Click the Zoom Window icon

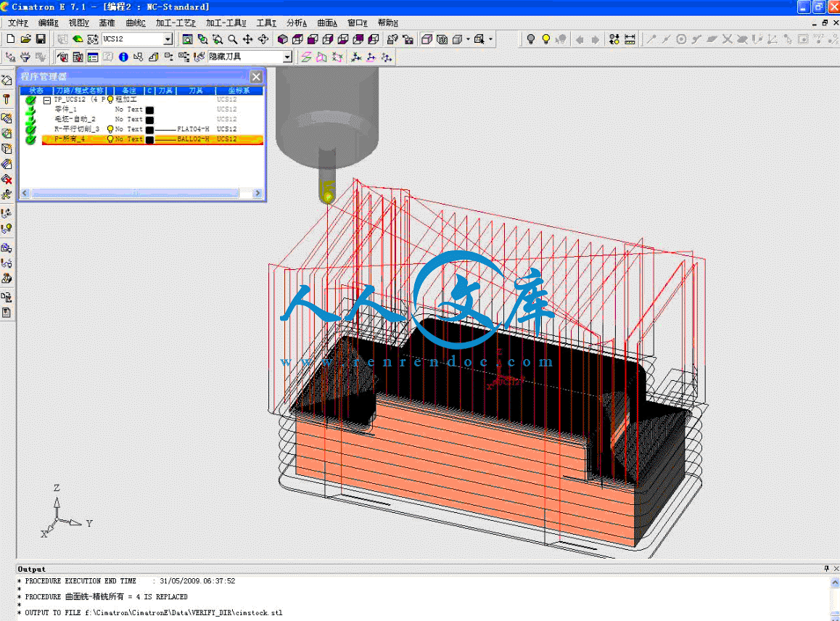click(218, 39)
